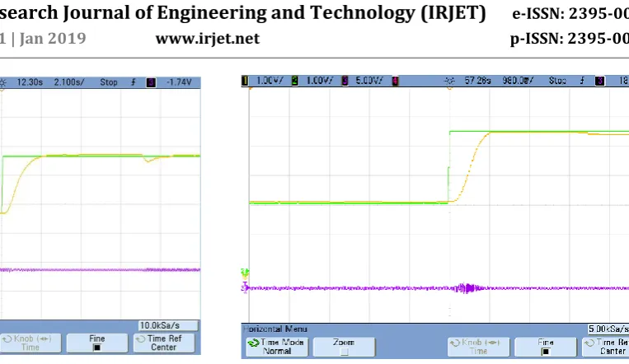Click Stop status on right oscilloscope

[x=557, y=81]
